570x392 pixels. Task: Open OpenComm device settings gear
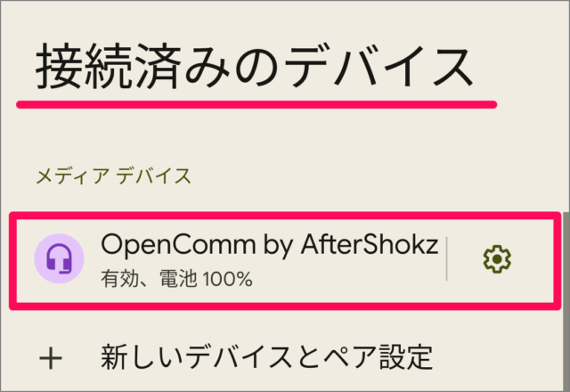497,259
